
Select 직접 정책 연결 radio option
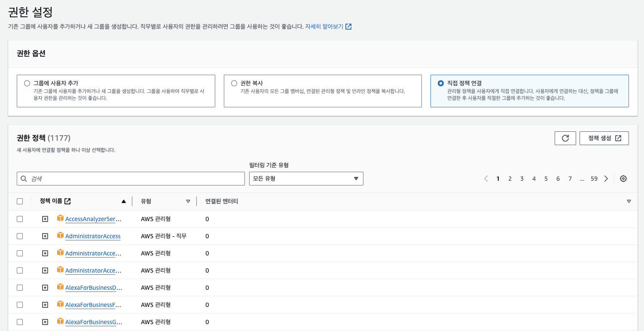tap(441, 83)
